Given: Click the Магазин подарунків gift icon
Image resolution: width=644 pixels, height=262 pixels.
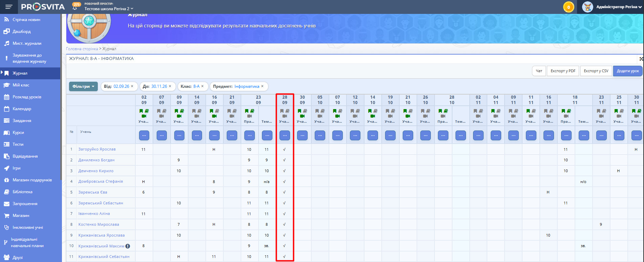Looking at the screenshot, I should [x=6, y=180].
